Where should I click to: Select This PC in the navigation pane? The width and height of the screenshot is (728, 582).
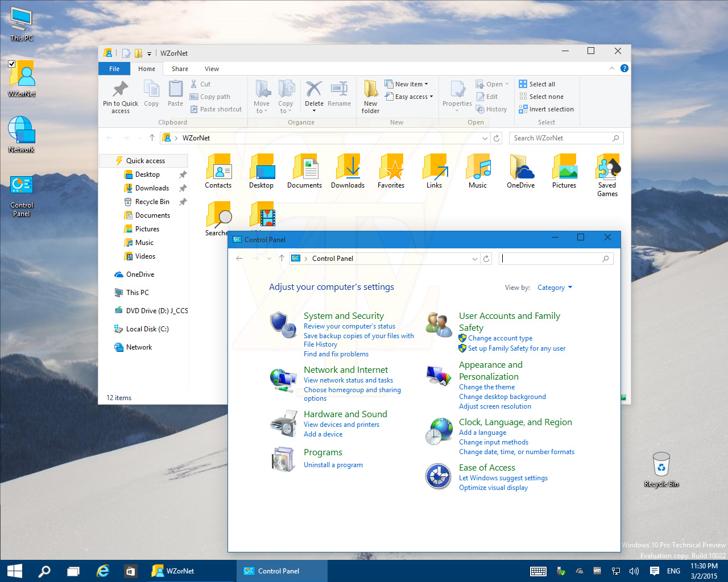pos(137,293)
